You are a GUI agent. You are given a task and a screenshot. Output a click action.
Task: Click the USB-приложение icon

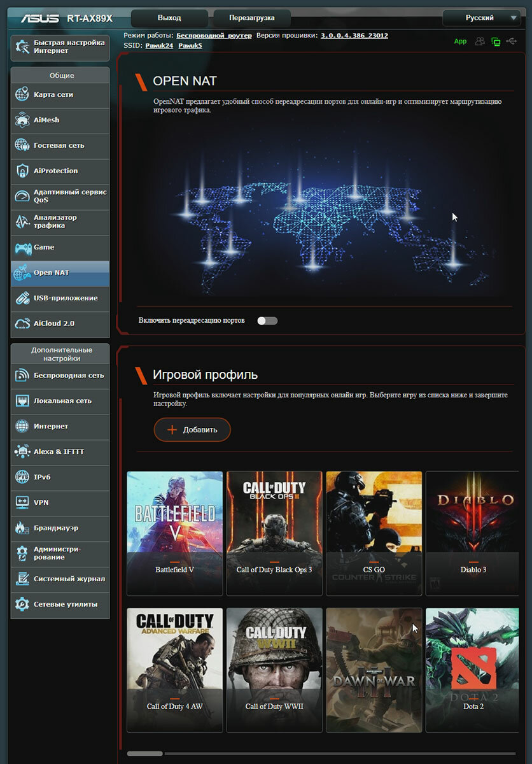tap(22, 299)
